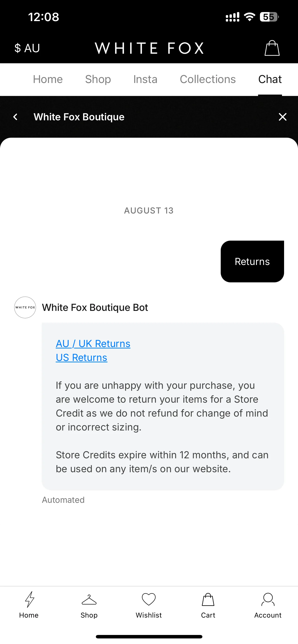This screenshot has width=298, height=644.
Task: Switch to the Shop top tab
Action: 98,79
